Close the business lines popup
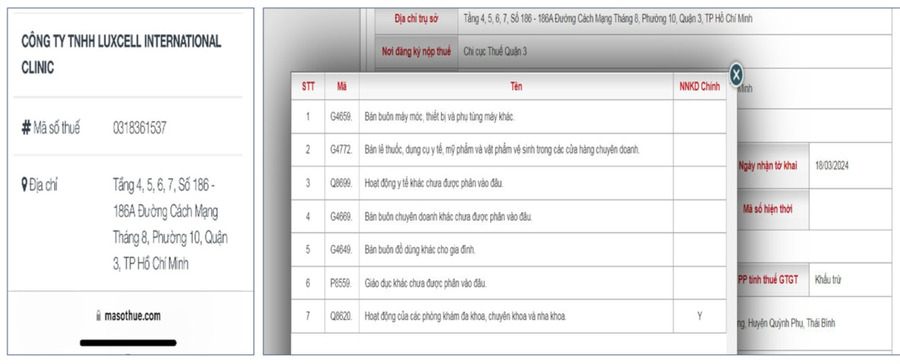Screen dimensions: 900x364 point(736,75)
